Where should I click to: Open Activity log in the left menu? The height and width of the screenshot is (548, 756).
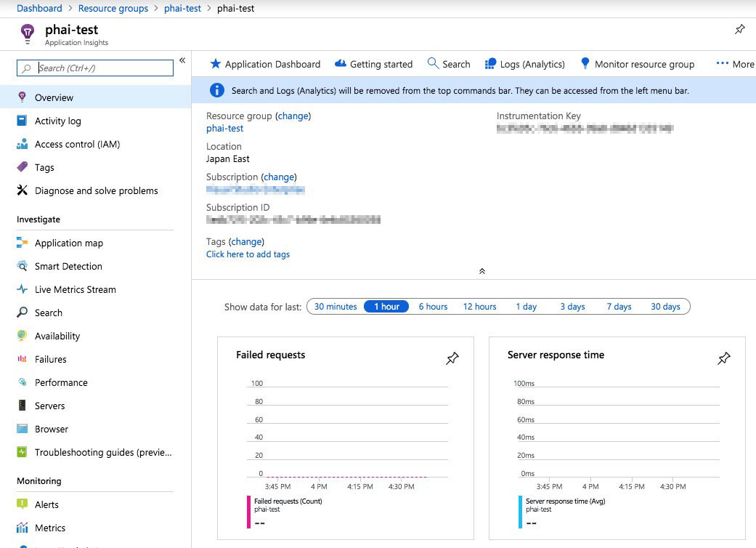tap(95, 121)
